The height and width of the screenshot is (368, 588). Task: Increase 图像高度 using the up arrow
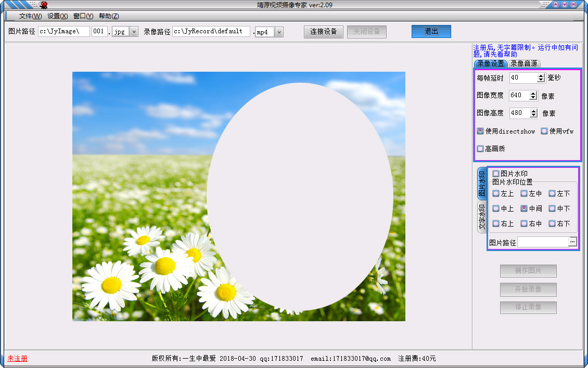pos(533,111)
